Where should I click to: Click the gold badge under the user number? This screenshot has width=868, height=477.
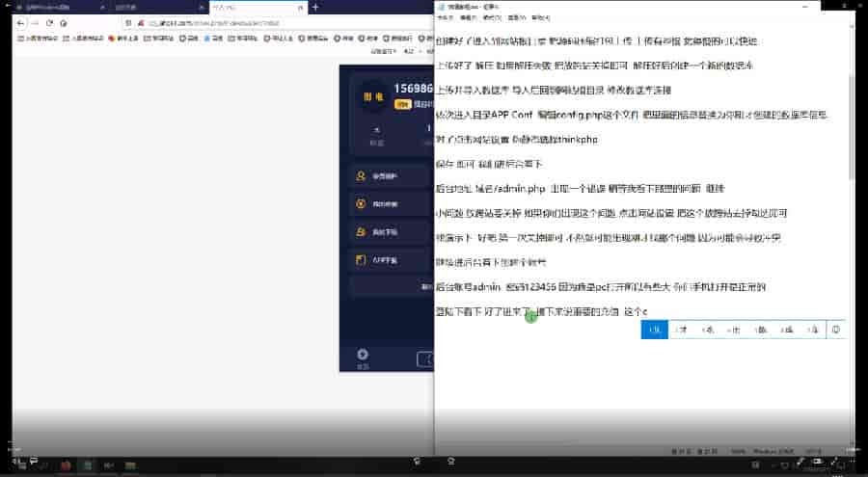[402, 104]
